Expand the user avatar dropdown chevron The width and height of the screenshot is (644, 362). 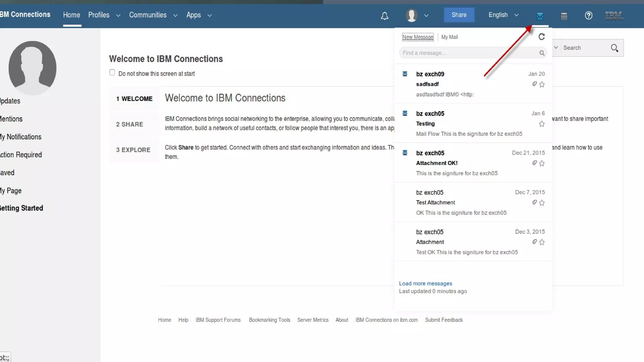coord(426,15)
